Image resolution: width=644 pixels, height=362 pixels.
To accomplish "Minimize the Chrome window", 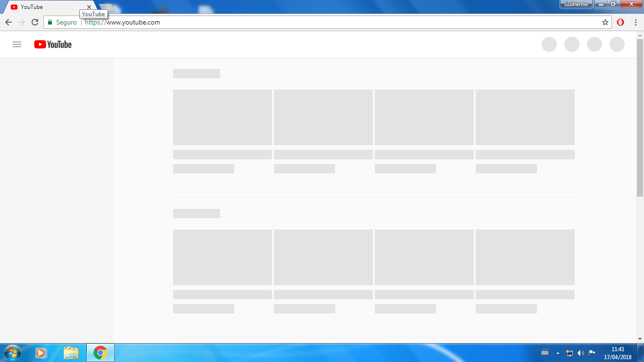I will pos(601,4).
